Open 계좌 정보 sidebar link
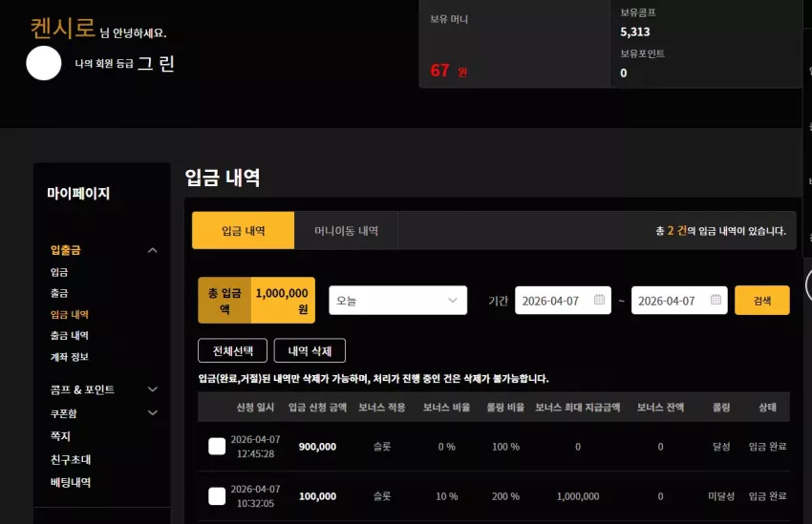This screenshot has width=812, height=524. point(70,356)
